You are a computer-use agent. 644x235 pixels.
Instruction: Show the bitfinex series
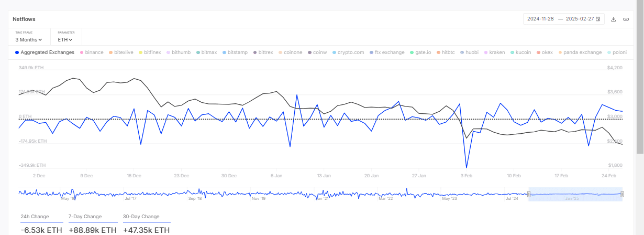pyautogui.click(x=150, y=52)
